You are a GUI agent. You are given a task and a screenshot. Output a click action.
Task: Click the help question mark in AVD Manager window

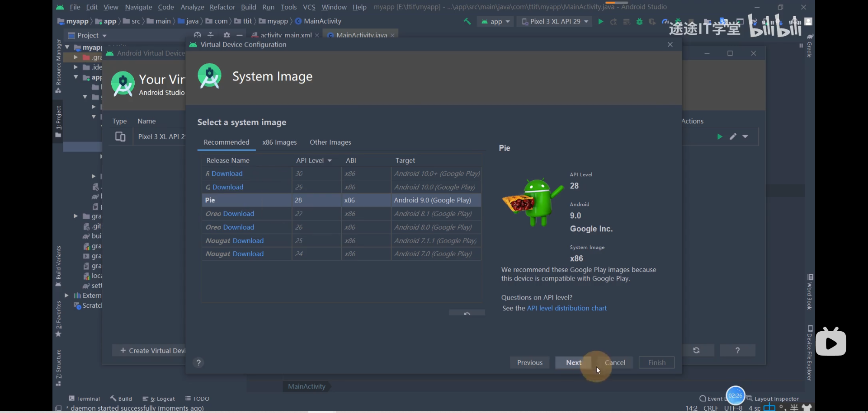[737, 350]
